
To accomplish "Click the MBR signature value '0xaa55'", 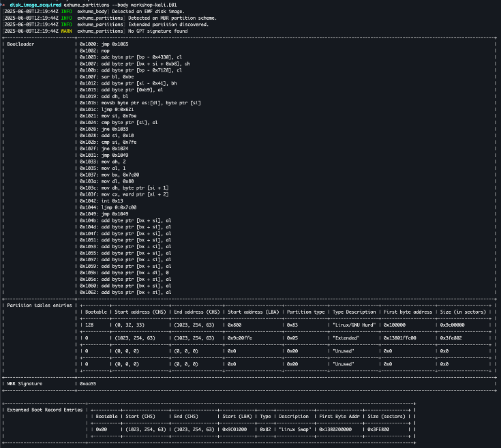I will point(88,384).
